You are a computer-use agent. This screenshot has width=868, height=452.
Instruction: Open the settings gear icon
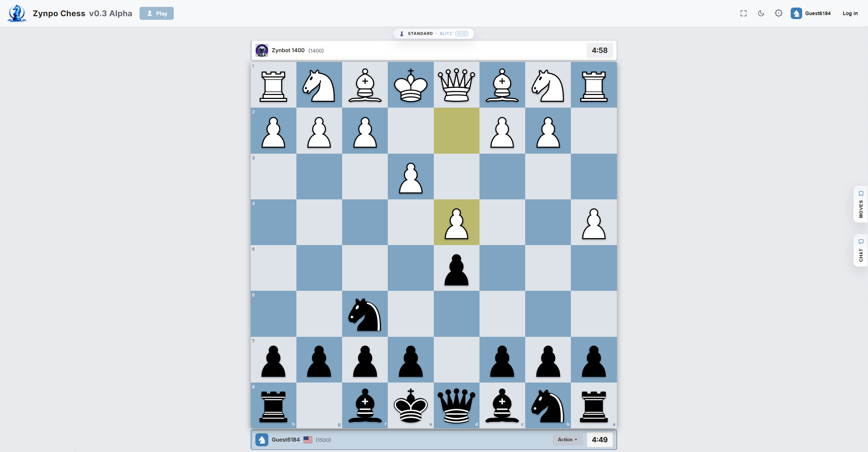pyautogui.click(x=778, y=13)
